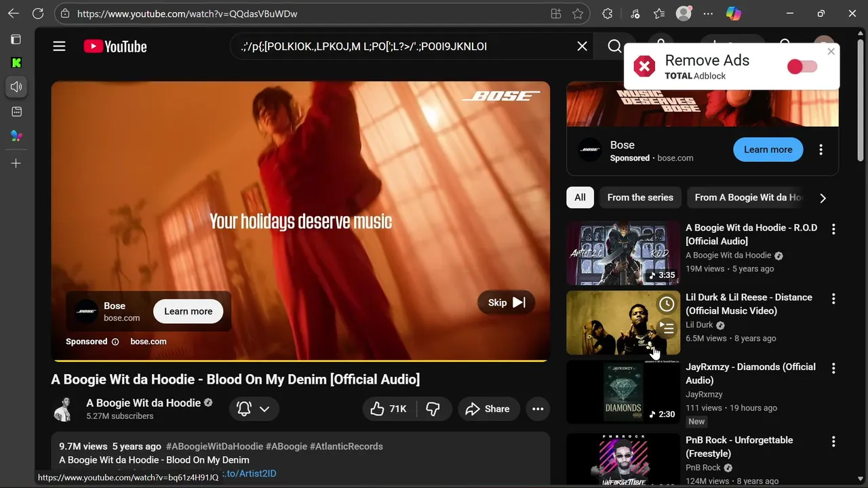Open notification bell dropdown for channel
Image resolution: width=868 pixels, height=488 pixels.
[254, 409]
